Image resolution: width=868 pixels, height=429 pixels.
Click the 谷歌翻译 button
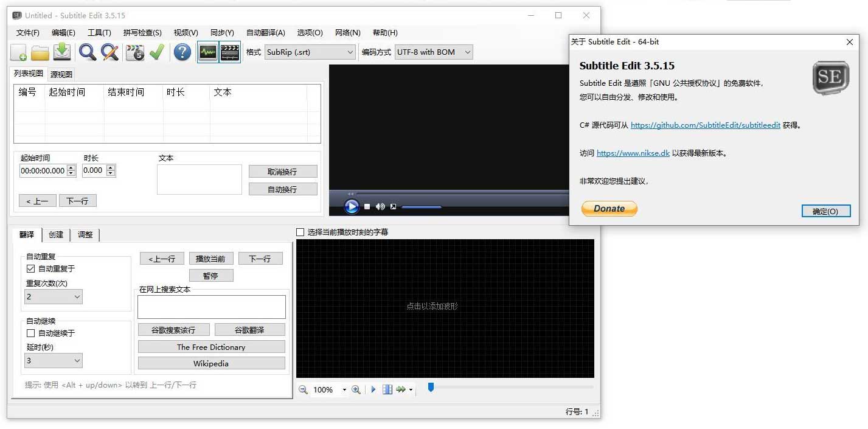click(250, 330)
